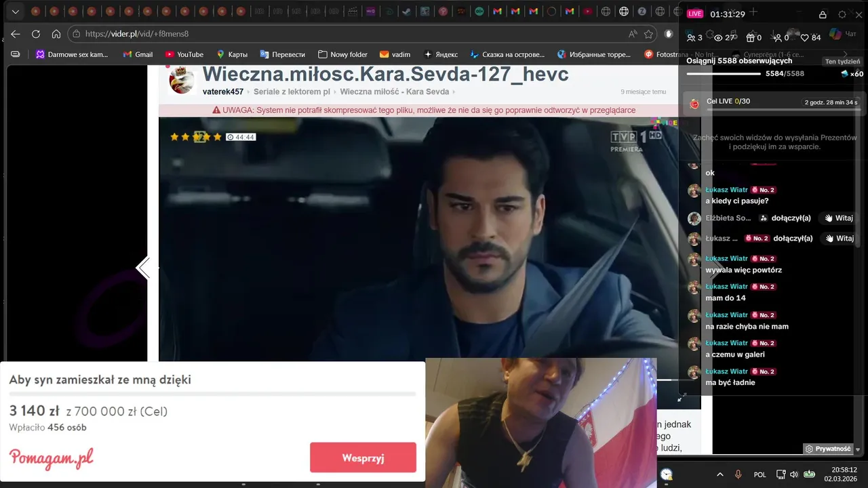
Task: Open the tab list dropdown arrow
Action: click(16, 12)
